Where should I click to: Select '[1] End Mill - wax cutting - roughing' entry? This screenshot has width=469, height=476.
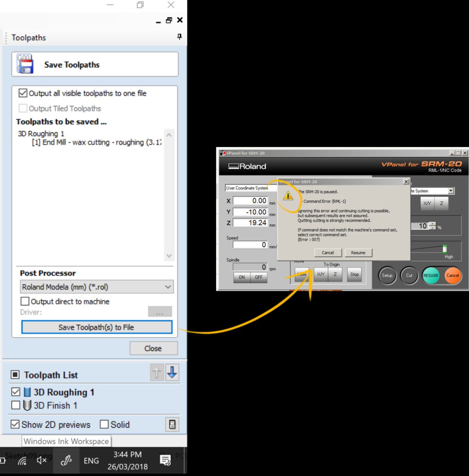click(97, 142)
